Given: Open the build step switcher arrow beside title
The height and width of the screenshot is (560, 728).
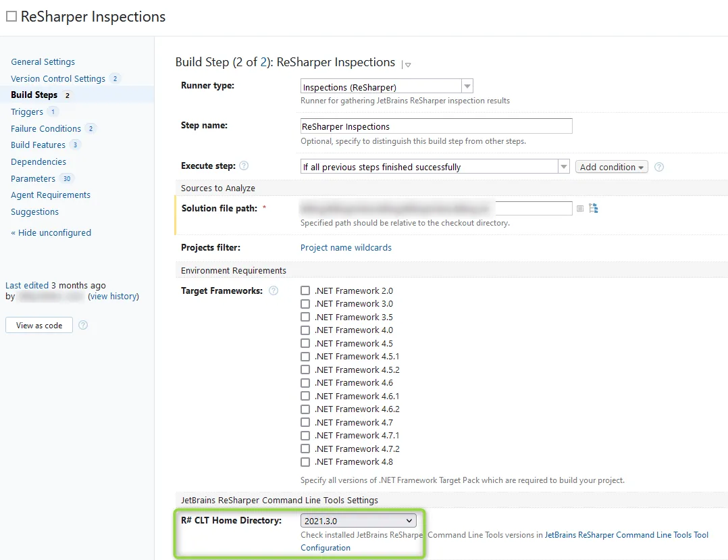Looking at the screenshot, I should (407, 64).
